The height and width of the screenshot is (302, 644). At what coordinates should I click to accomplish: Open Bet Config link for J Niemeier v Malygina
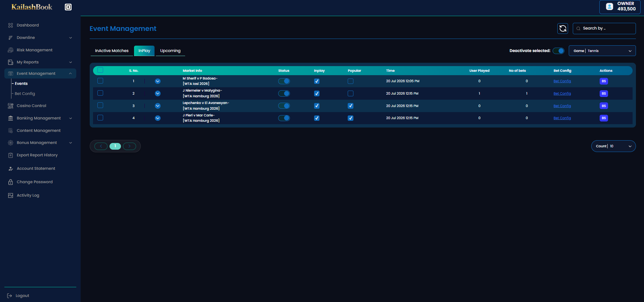pyautogui.click(x=562, y=94)
